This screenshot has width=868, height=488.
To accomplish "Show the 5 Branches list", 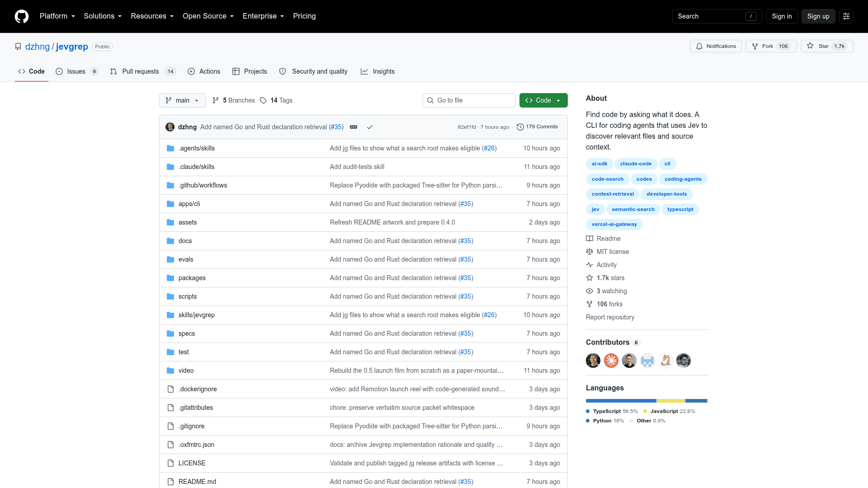I will (x=234, y=100).
